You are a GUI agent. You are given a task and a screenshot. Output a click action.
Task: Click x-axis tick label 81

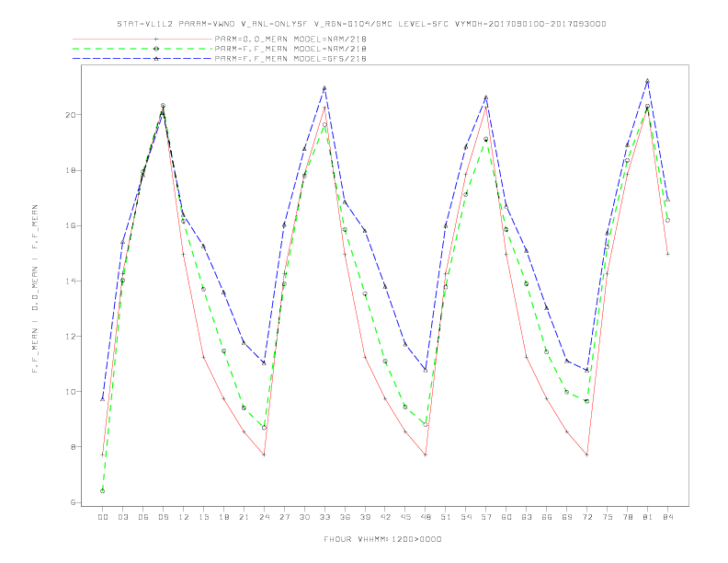(x=648, y=517)
